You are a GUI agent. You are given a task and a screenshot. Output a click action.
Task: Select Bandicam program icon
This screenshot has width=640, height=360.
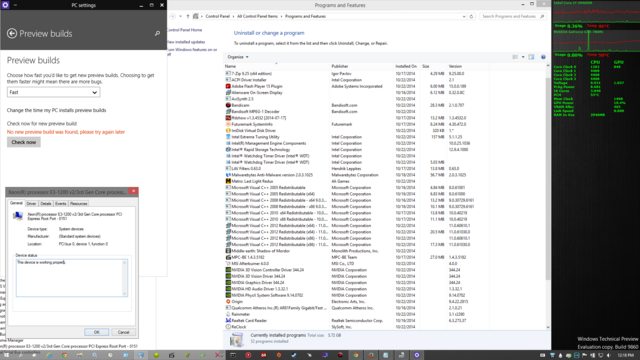tap(228, 105)
